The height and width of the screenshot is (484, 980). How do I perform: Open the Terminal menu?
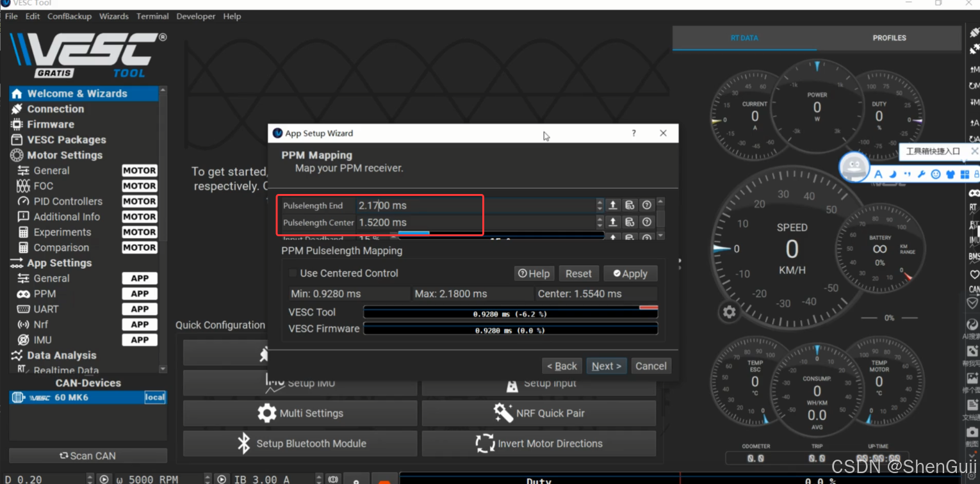tap(152, 16)
